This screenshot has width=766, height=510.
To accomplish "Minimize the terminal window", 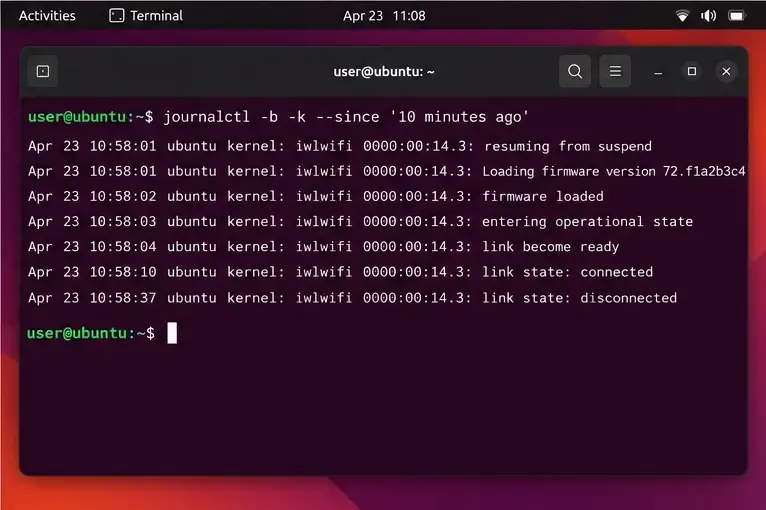I will 658,72.
